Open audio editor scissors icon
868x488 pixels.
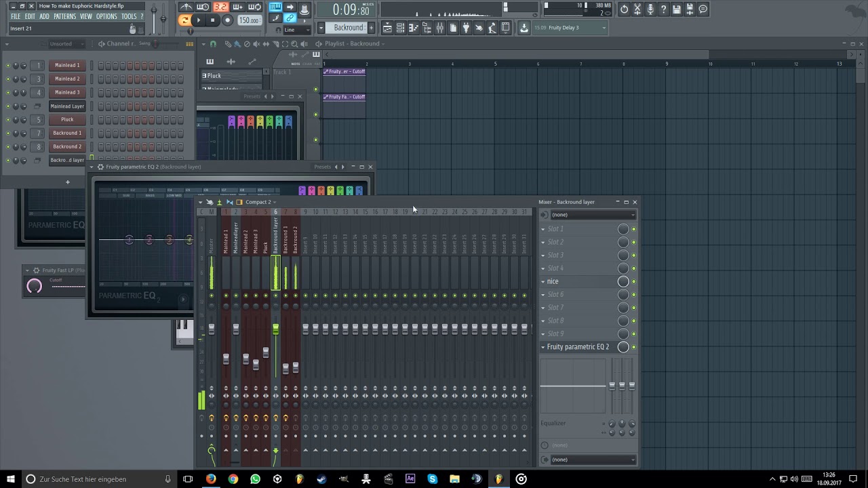coord(637,9)
